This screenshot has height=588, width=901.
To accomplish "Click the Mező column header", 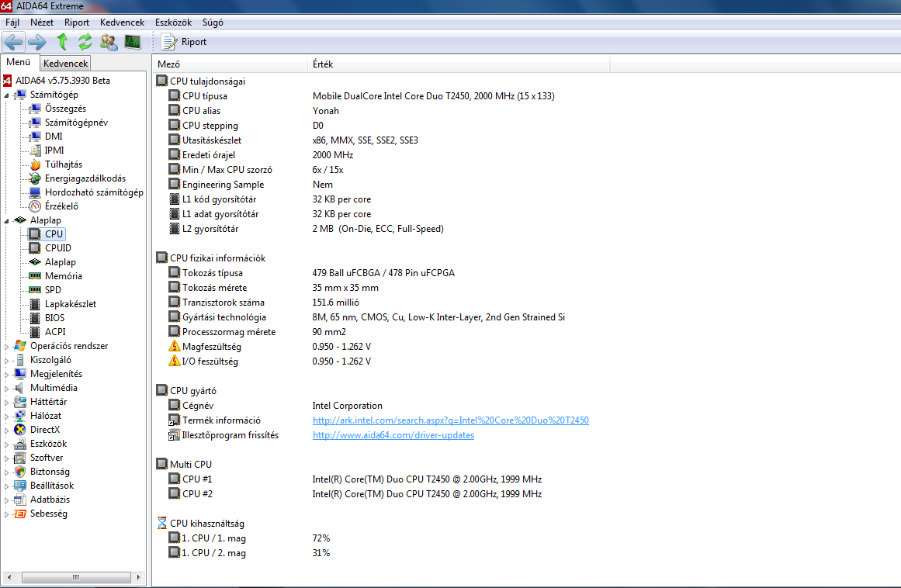I will (230, 64).
